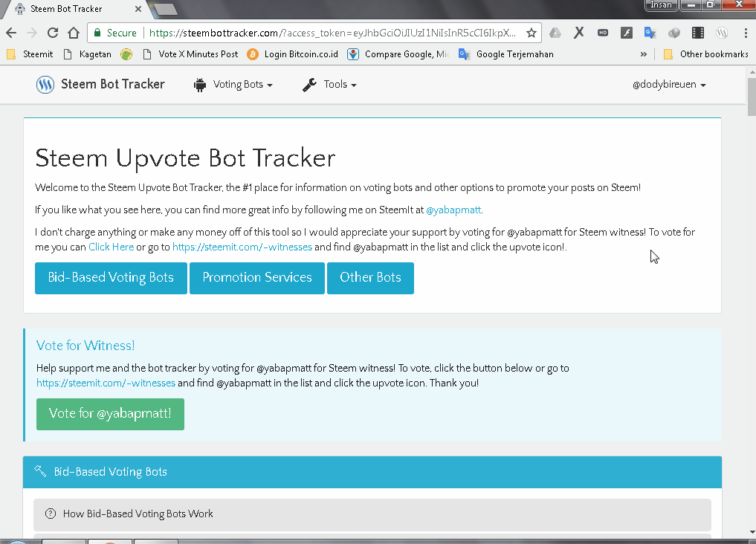The image size is (756, 544).
Task: Open the browser home icon
Action: point(74,33)
